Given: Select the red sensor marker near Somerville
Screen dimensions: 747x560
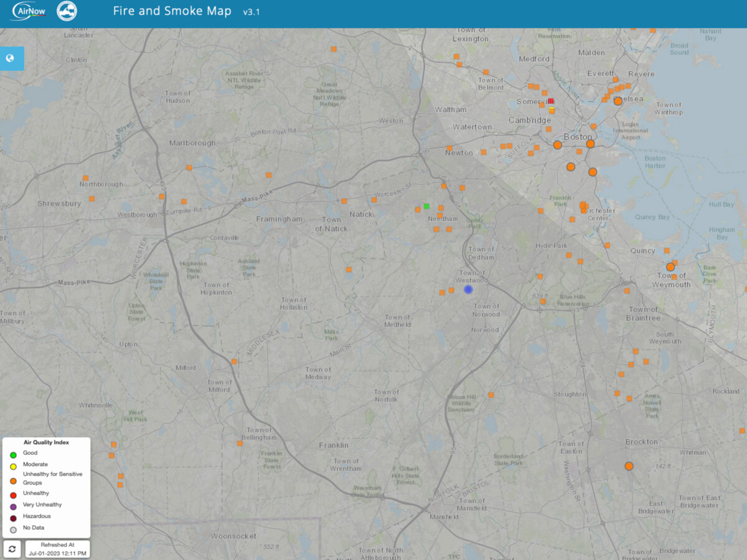Looking at the screenshot, I should 551,101.
